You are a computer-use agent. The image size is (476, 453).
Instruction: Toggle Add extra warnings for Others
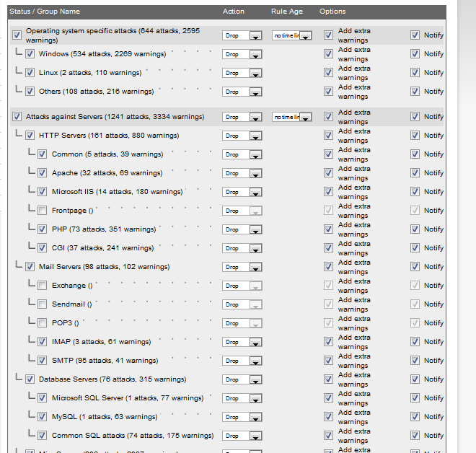328,92
